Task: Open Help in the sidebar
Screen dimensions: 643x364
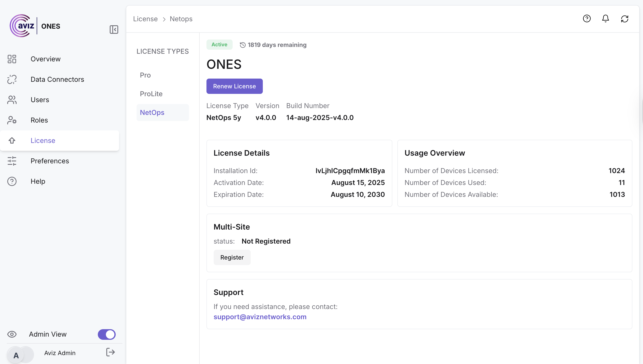Action: pos(38,181)
